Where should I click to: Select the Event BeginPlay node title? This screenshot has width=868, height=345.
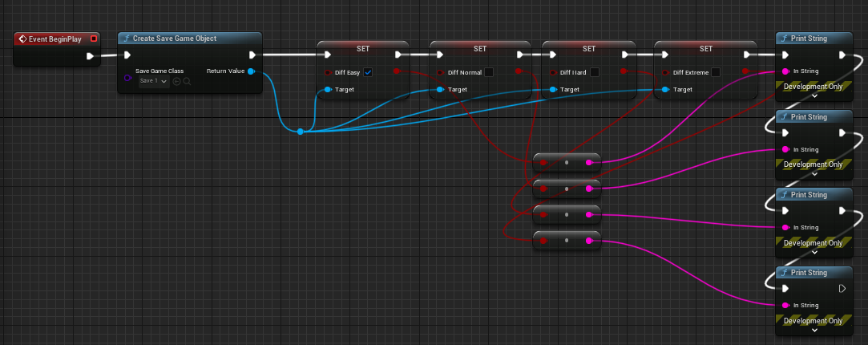click(55, 39)
